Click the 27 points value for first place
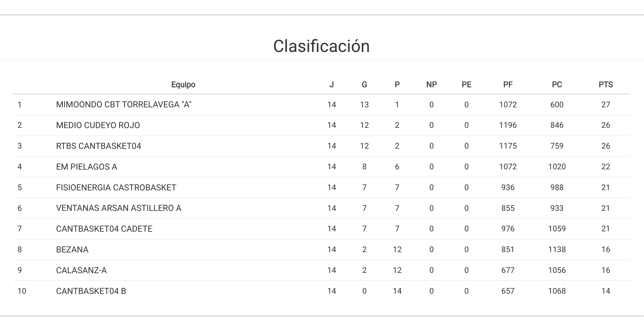This screenshot has height=333, width=644. tap(605, 105)
